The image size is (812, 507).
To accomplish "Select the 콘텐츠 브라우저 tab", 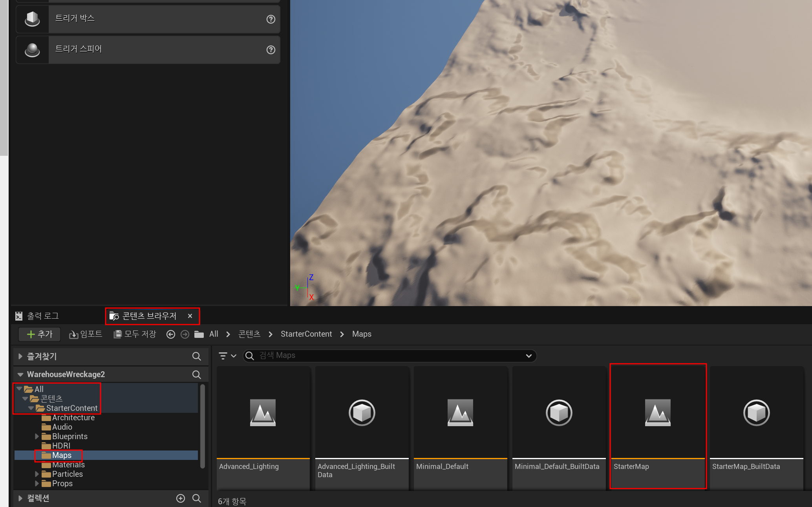I will coord(148,316).
